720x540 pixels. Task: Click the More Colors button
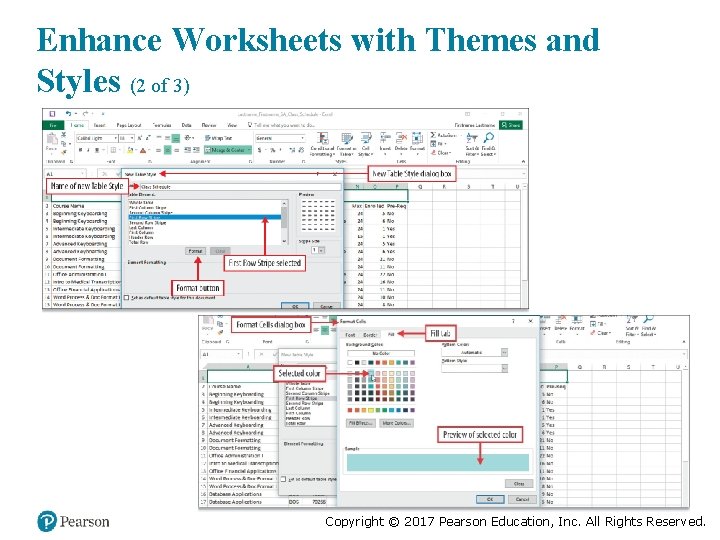coord(397,423)
